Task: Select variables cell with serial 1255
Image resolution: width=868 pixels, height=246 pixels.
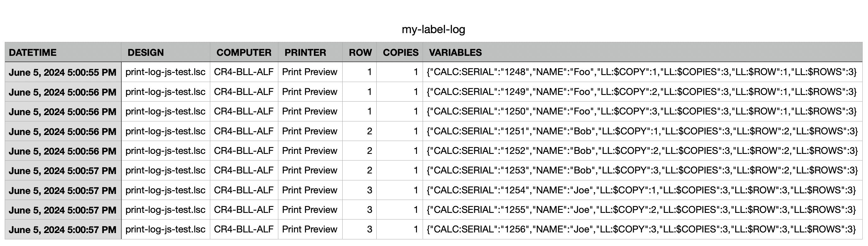Action: [x=641, y=210]
